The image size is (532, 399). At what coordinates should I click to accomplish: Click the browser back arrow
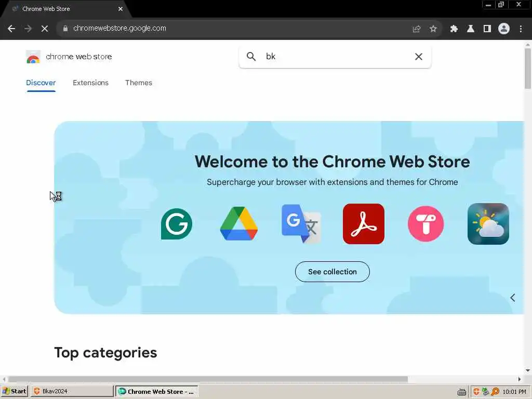click(11, 29)
